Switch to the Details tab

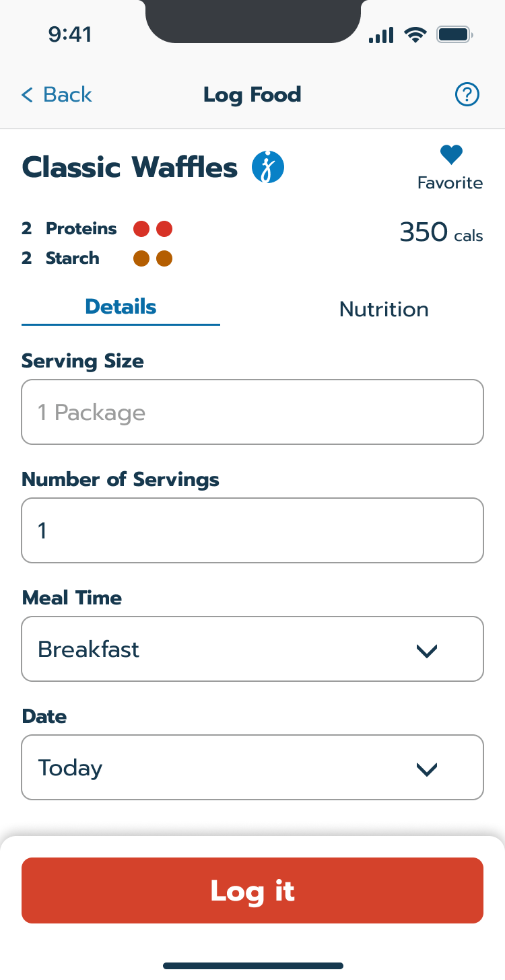coord(121,308)
